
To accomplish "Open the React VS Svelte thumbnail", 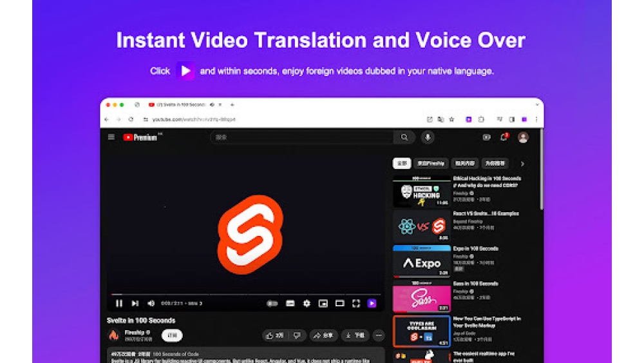I will (422, 226).
